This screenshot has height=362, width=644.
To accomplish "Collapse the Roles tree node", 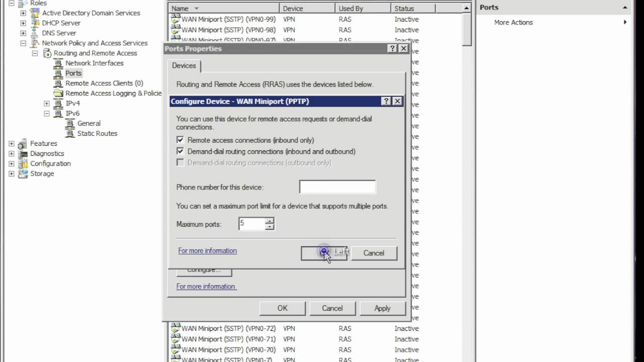I will point(12,3).
